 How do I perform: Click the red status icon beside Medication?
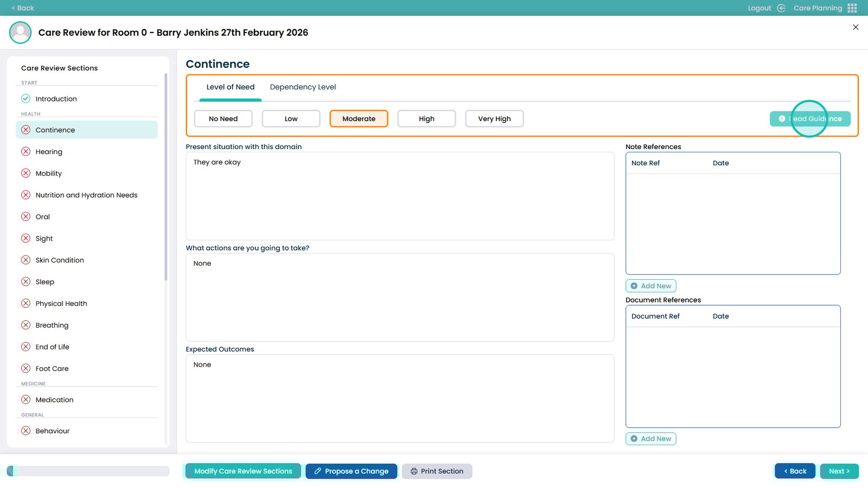click(25, 400)
